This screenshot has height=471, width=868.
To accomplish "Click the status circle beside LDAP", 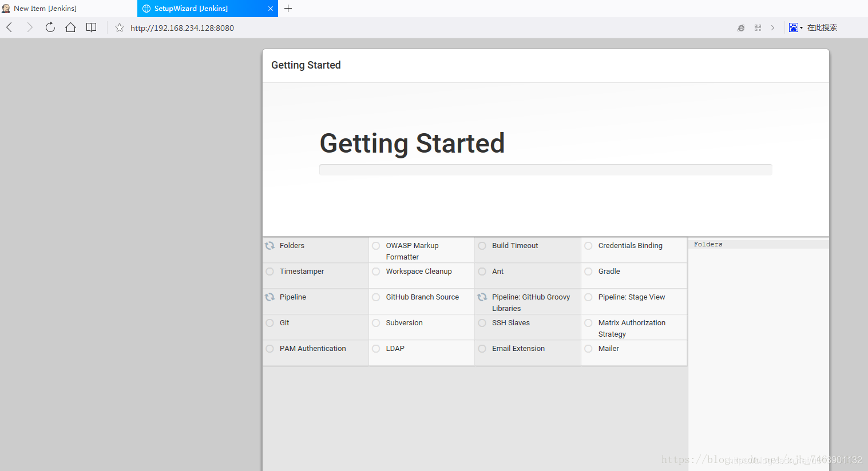I will [376, 349].
